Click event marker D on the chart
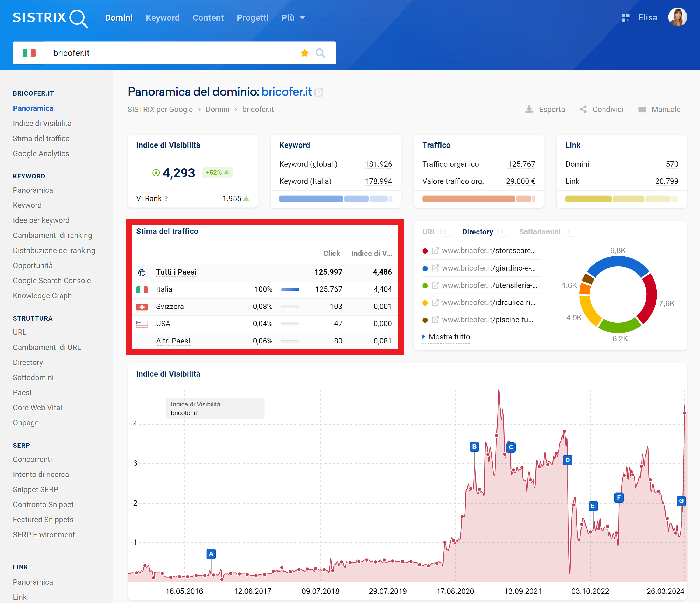 pos(568,460)
